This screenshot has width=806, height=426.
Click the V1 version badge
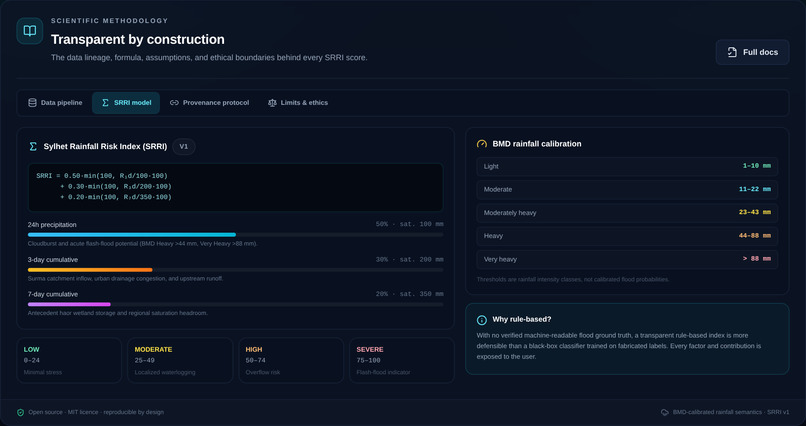click(184, 146)
